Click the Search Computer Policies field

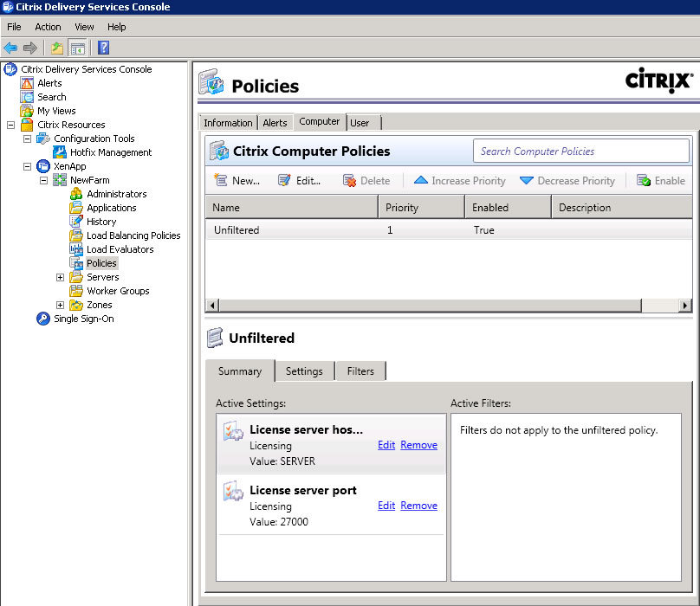tap(580, 151)
